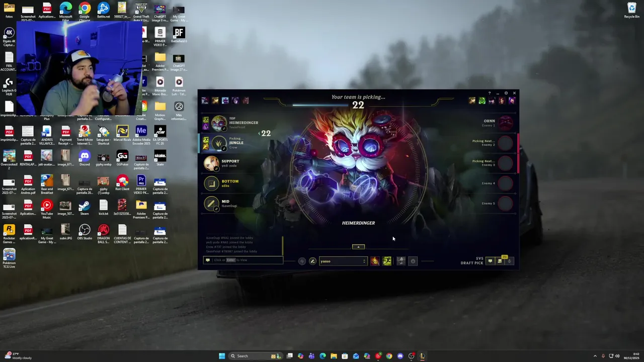This screenshot has width=644, height=362.
Task: Open the Battle.net desktop shortcut
Action: point(104,11)
